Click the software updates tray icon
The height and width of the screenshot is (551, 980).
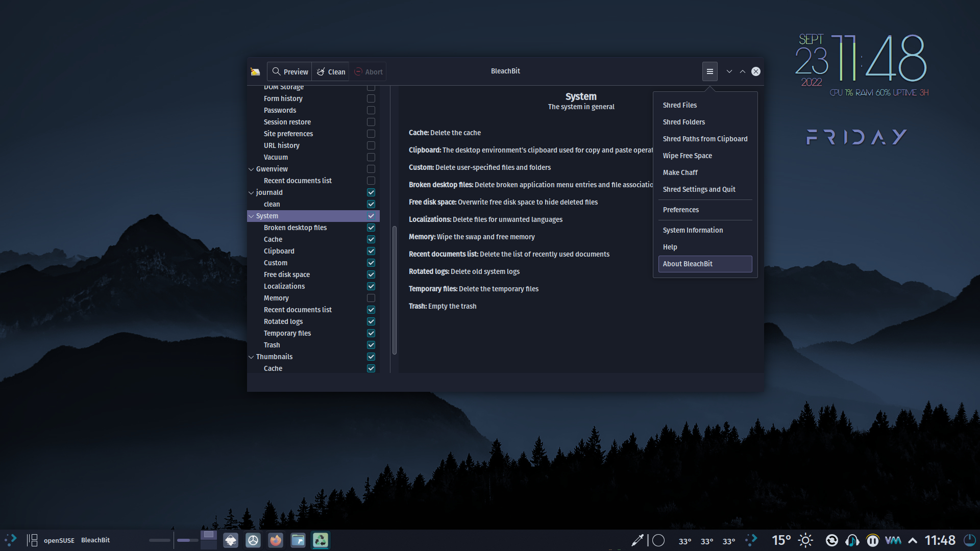point(832,540)
